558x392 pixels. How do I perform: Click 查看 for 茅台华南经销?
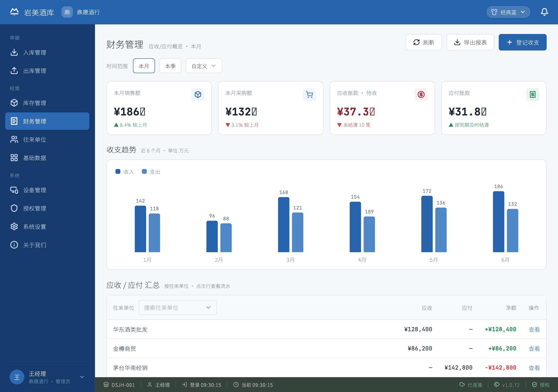coord(534,368)
